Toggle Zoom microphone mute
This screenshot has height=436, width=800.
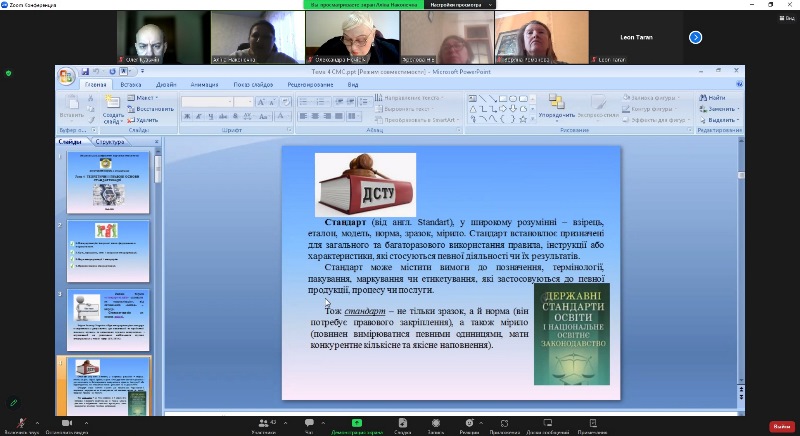click(20, 423)
